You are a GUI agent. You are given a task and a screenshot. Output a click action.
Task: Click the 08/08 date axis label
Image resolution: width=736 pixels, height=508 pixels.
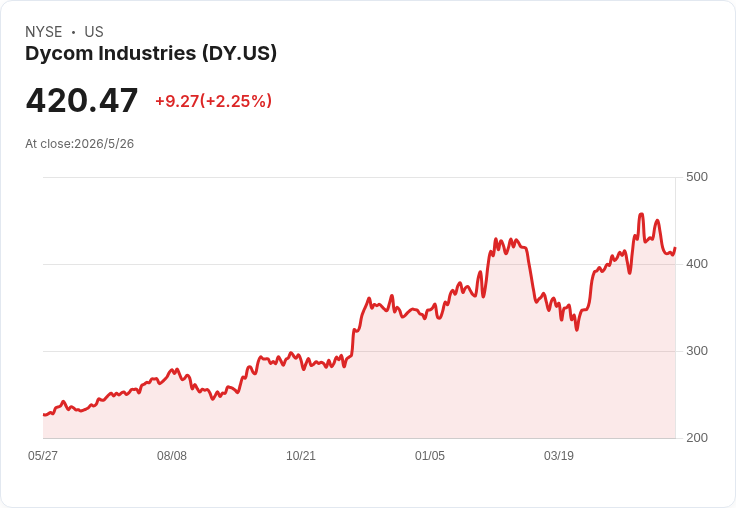172,455
